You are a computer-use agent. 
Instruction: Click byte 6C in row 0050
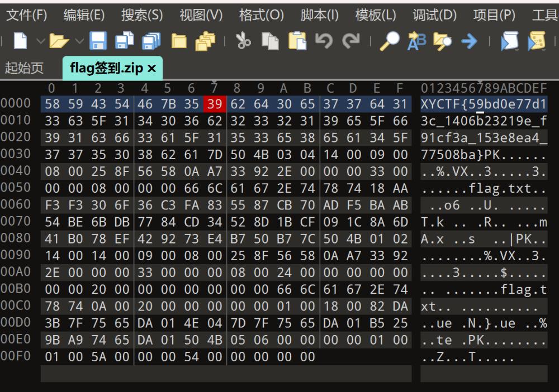[215, 188]
